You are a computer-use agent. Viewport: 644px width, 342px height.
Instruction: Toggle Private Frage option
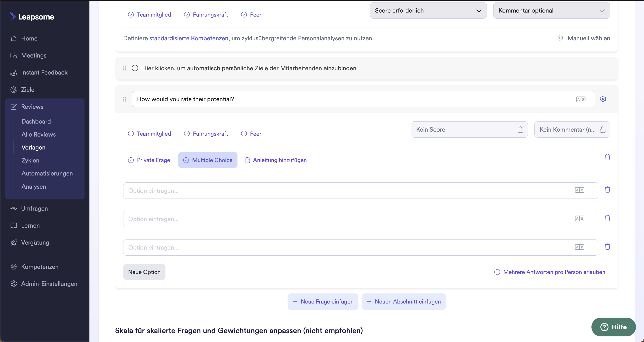pyautogui.click(x=149, y=160)
